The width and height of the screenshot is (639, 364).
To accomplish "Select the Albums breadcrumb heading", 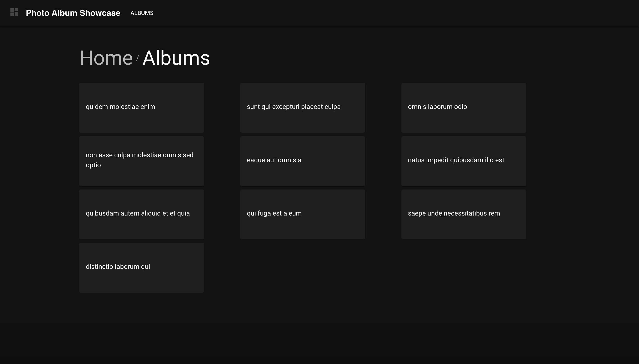I will [176, 58].
